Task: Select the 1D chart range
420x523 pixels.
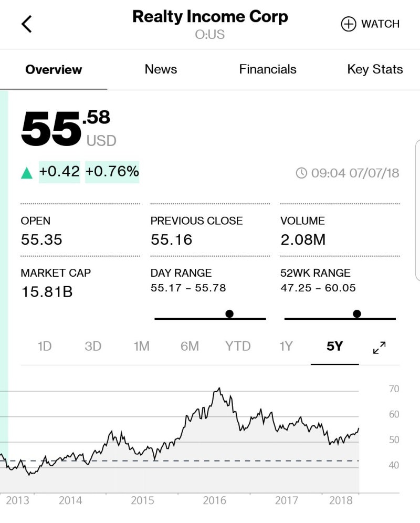Action: 45,347
